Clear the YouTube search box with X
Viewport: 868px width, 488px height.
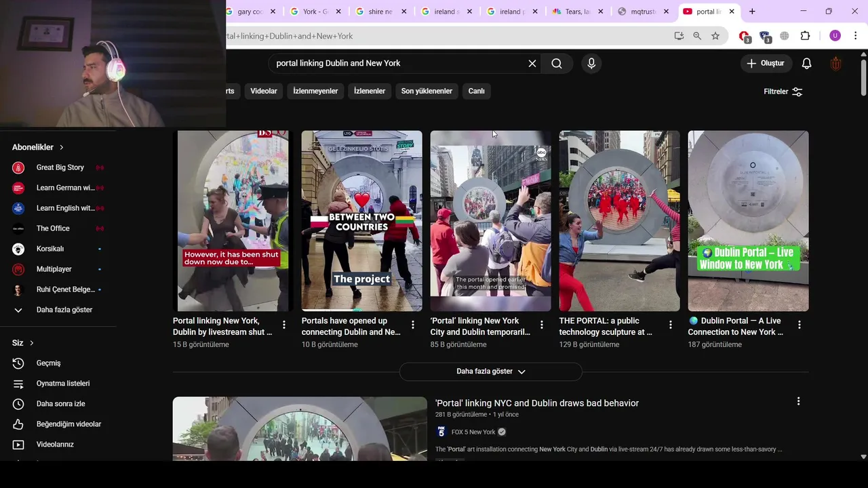[532, 63]
